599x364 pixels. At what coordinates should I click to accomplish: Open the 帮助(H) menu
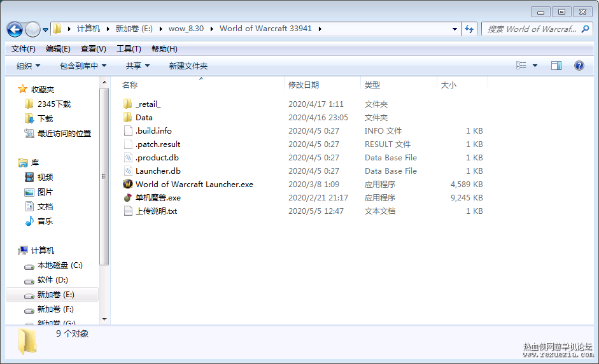coord(164,49)
